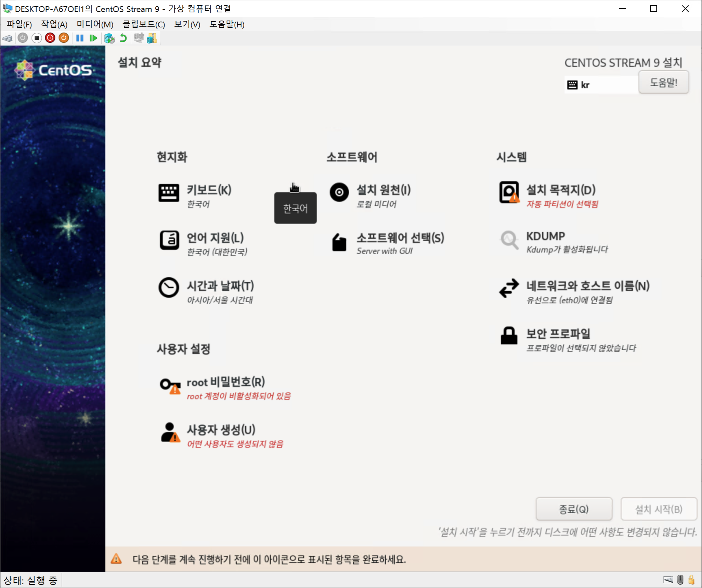Open 사용자 생성(U) user icon
Screen dimensions: 702x588
tap(170, 433)
